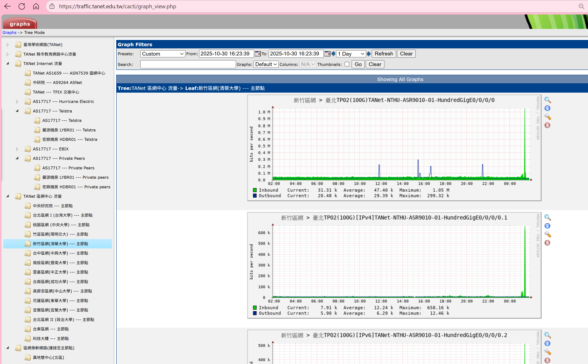This screenshot has height=364, width=588.
Task: Click the Refresh button
Action: coord(384,54)
